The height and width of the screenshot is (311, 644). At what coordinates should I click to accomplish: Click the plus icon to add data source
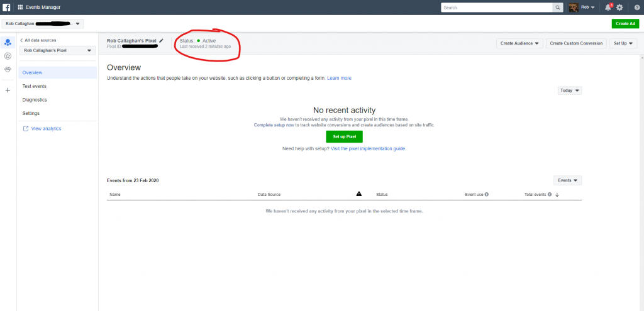pos(8,90)
